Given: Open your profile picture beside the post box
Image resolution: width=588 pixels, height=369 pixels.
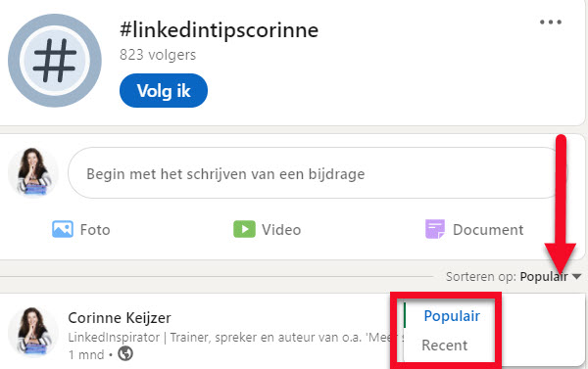Looking at the screenshot, I should click(33, 172).
